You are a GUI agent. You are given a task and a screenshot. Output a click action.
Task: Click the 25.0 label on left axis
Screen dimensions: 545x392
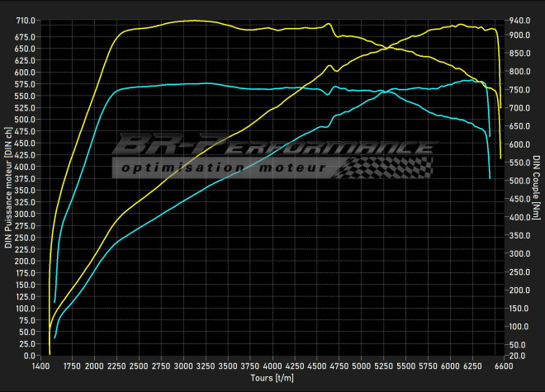(27, 344)
